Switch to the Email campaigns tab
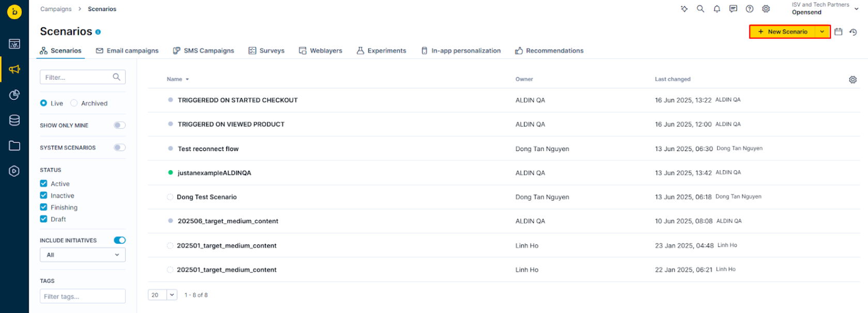This screenshot has height=313, width=868. 127,51
